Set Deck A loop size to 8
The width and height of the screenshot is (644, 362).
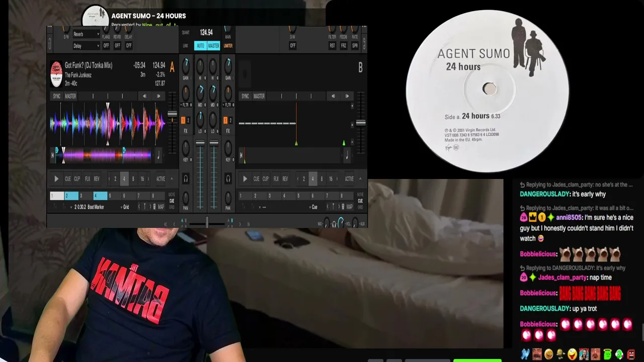pyautogui.click(x=133, y=179)
